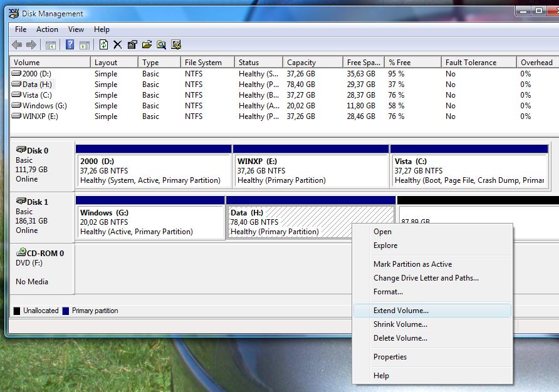Sort by the Type column header
Image resolution: width=559 pixels, height=392 pixels.
tap(159, 63)
